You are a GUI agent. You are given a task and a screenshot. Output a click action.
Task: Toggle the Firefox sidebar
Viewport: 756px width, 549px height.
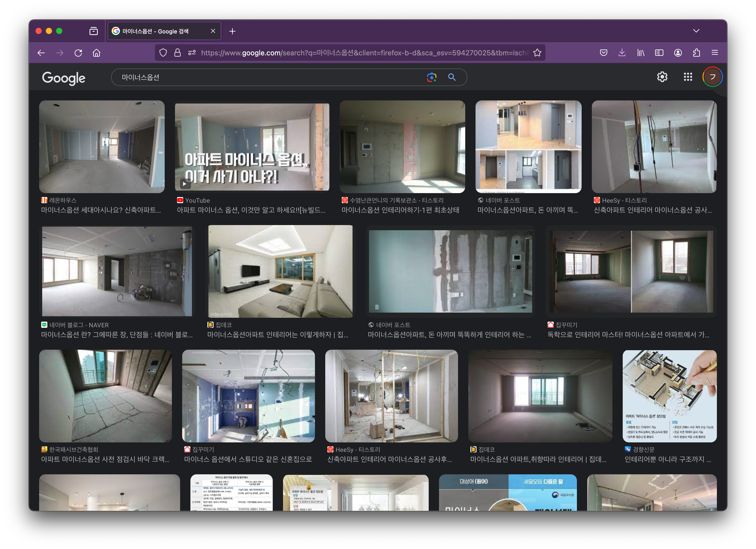pos(659,53)
